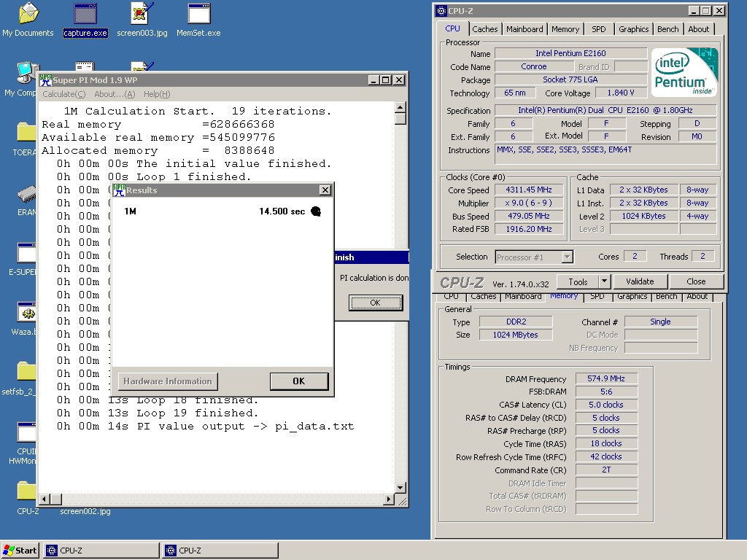
Task: Click the Multiplier value x 9.0 ( 6 - 9 )
Action: [x=529, y=203]
